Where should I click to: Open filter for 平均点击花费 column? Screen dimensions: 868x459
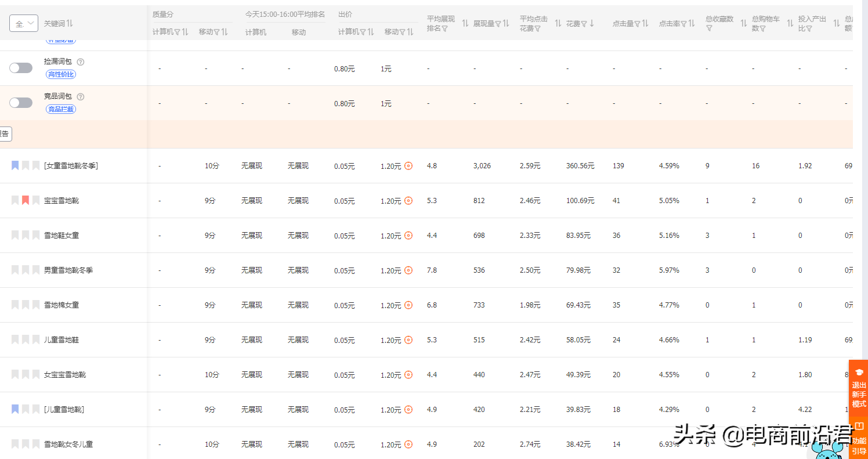coord(538,28)
